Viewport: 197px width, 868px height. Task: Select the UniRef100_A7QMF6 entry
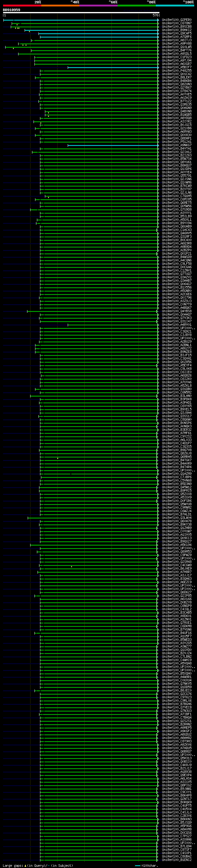[177, 37]
